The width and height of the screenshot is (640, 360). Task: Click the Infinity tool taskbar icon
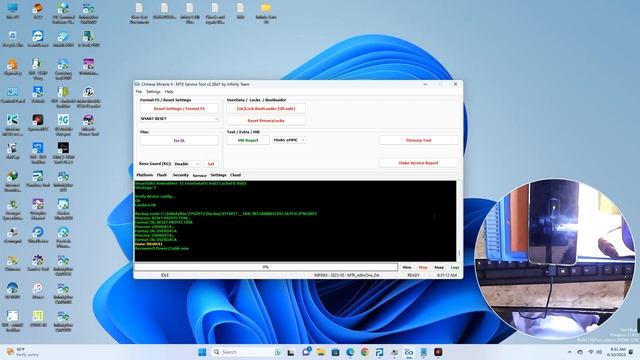tap(409, 352)
